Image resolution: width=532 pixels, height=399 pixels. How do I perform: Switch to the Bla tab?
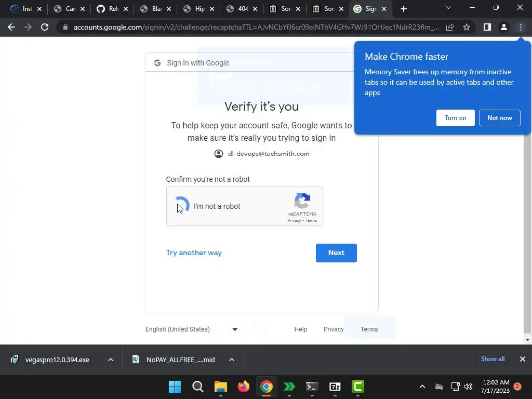[152, 9]
